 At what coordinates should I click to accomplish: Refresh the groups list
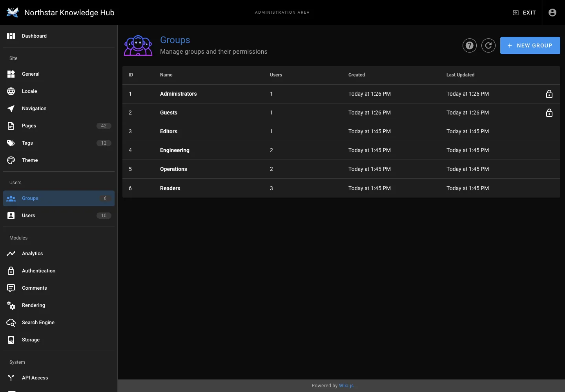pos(488,45)
